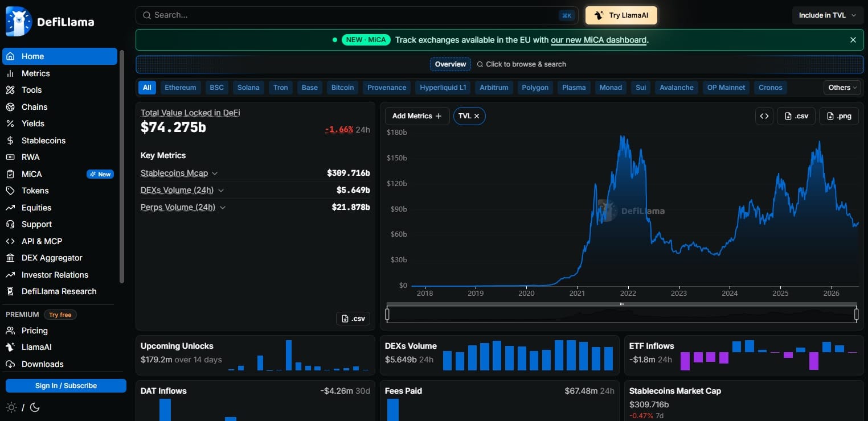Click the right handle of chart range slider

[x=856, y=314]
